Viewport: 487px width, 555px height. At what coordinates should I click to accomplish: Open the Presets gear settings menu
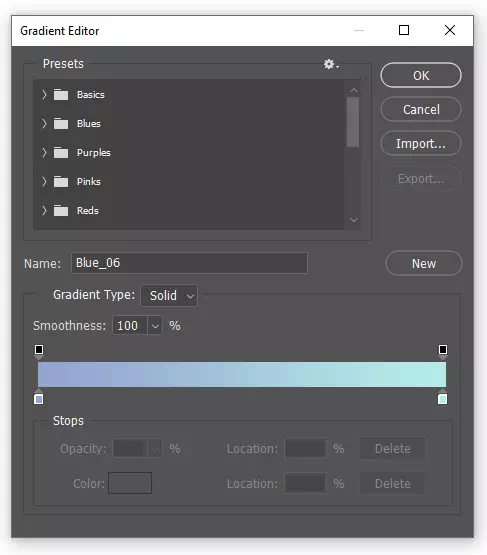[331, 64]
